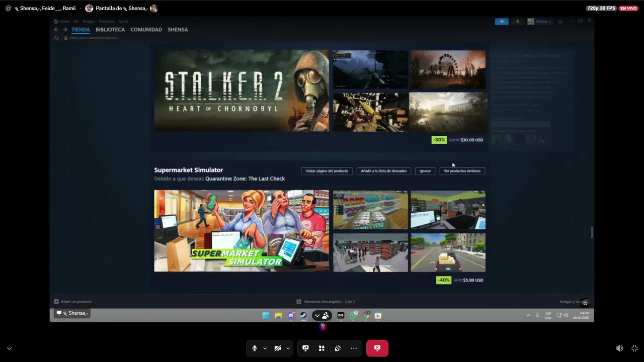Click the share screen button
The height and width of the screenshot is (362, 644).
[305, 348]
